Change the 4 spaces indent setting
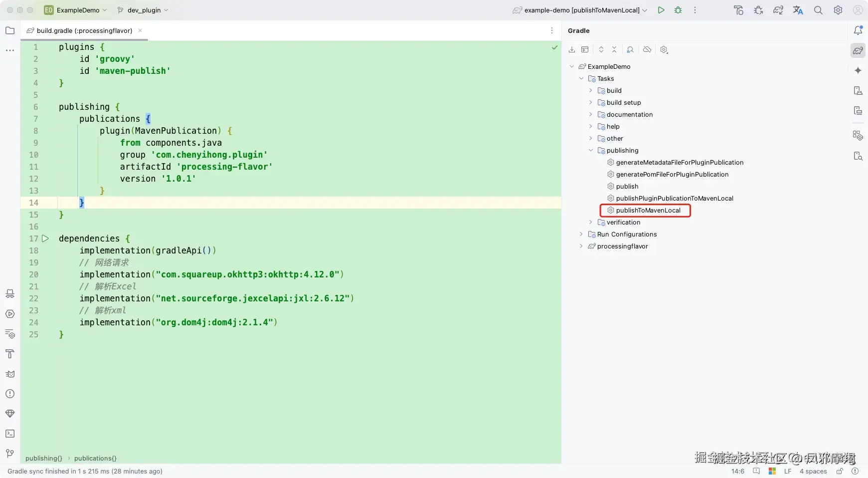 coord(813,471)
